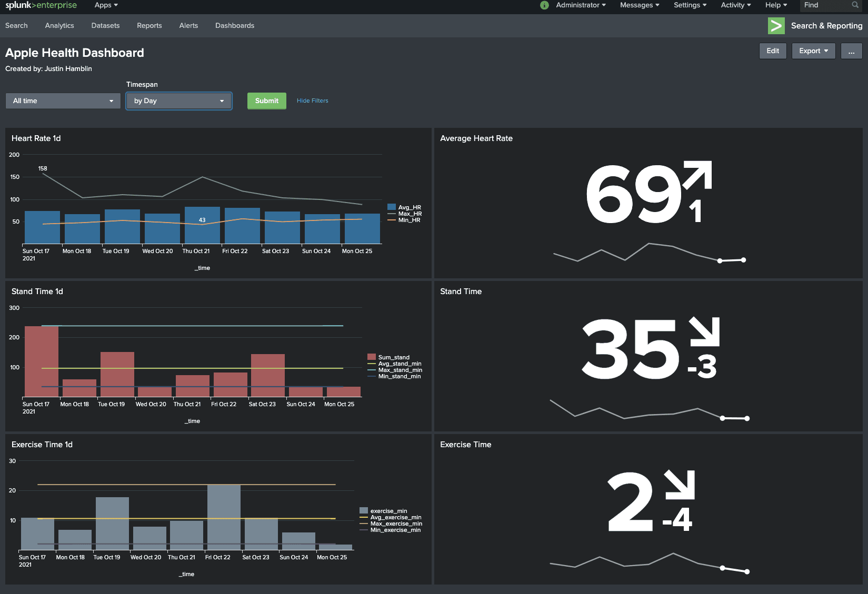This screenshot has height=594, width=868.
Task: Open the more actions ellipsis button
Action: click(x=851, y=51)
